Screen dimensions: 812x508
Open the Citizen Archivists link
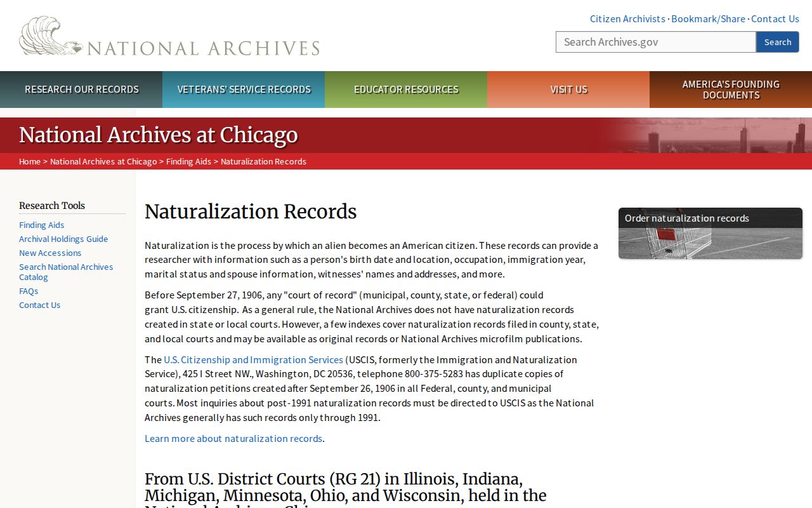[x=627, y=19]
